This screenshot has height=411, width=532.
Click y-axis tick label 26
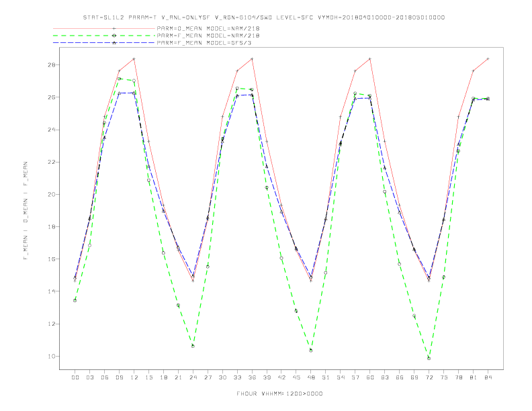coord(52,97)
